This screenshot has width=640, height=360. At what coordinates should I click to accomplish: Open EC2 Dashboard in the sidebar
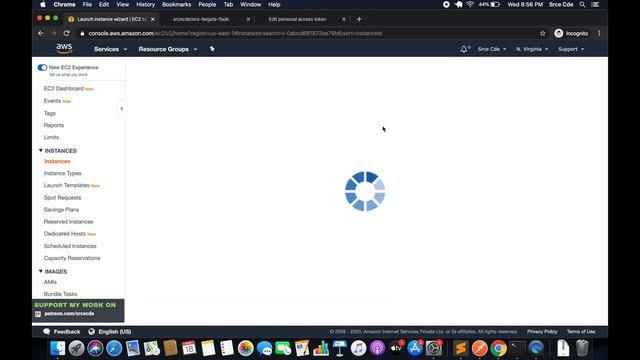[x=64, y=89]
